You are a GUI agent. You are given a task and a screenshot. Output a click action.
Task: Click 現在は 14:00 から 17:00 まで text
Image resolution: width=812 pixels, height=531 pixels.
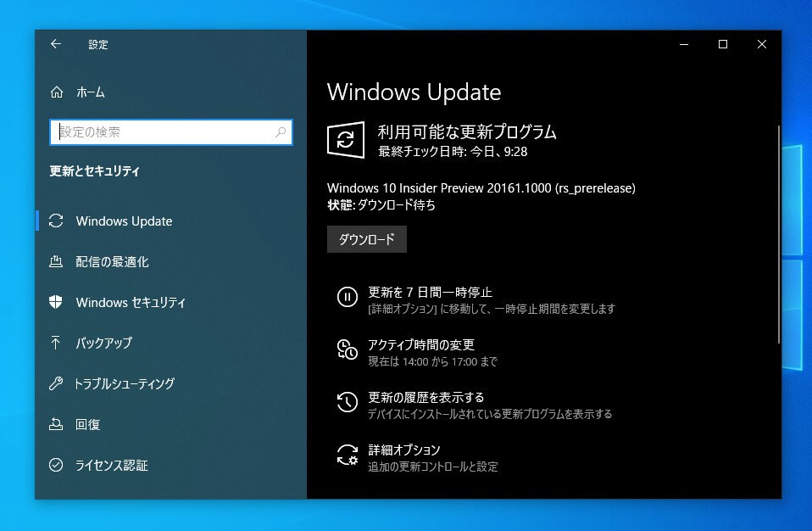pos(432,361)
